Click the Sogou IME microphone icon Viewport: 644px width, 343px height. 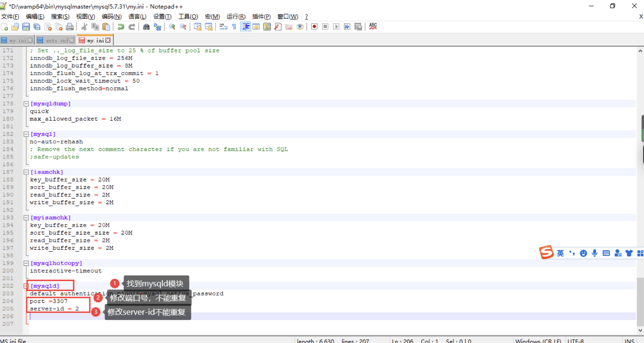click(x=595, y=253)
